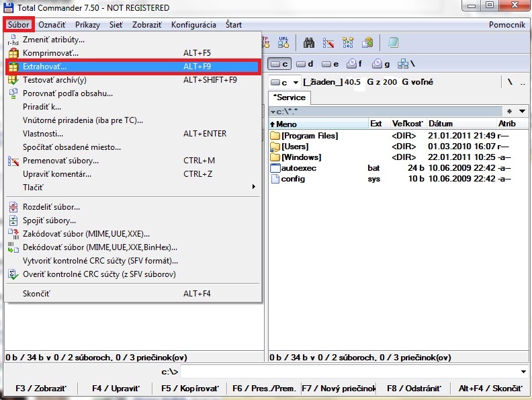
Task: Sort by Ext column header
Action: (x=379, y=124)
